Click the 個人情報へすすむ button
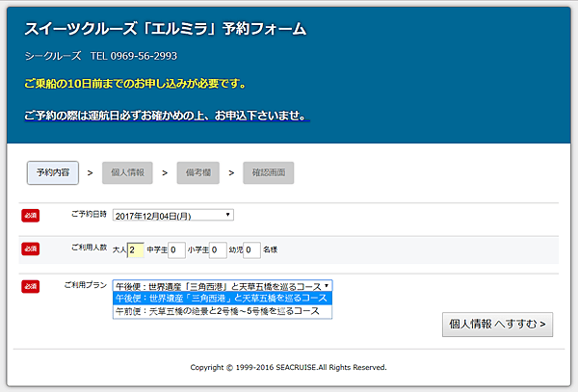 click(497, 325)
